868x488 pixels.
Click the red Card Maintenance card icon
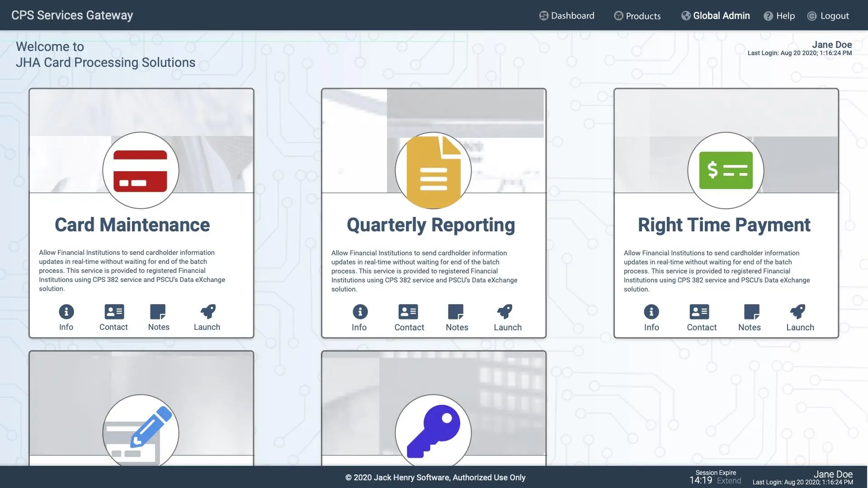[x=140, y=171]
